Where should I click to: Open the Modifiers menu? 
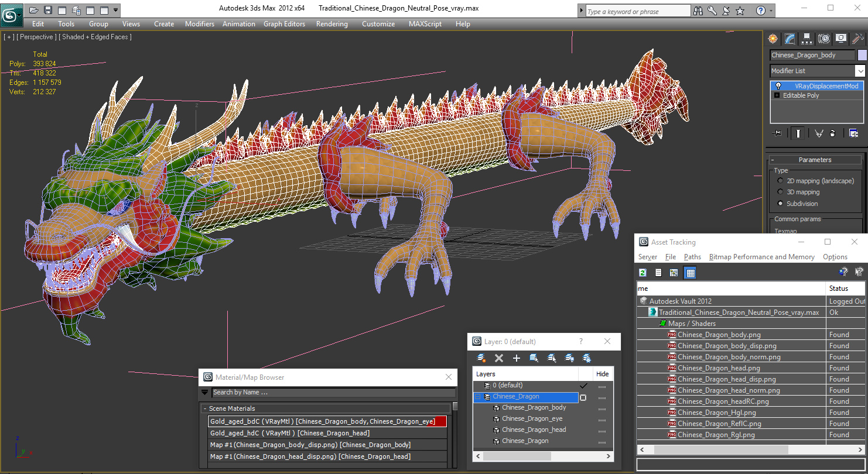[x=200, y=24]
